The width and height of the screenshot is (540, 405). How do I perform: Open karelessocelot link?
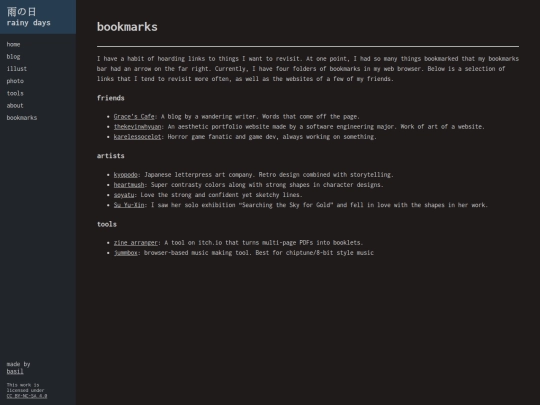point(137,137)
